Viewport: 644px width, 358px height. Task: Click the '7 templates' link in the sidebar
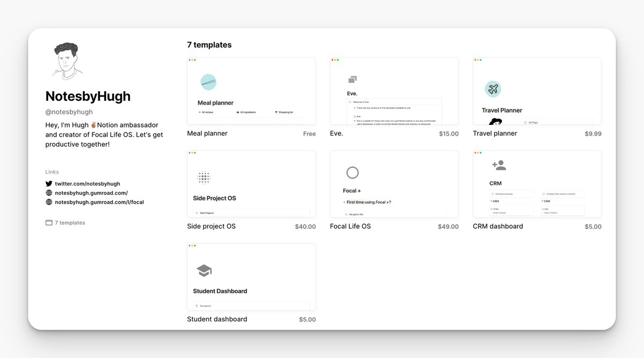point(70,223)
